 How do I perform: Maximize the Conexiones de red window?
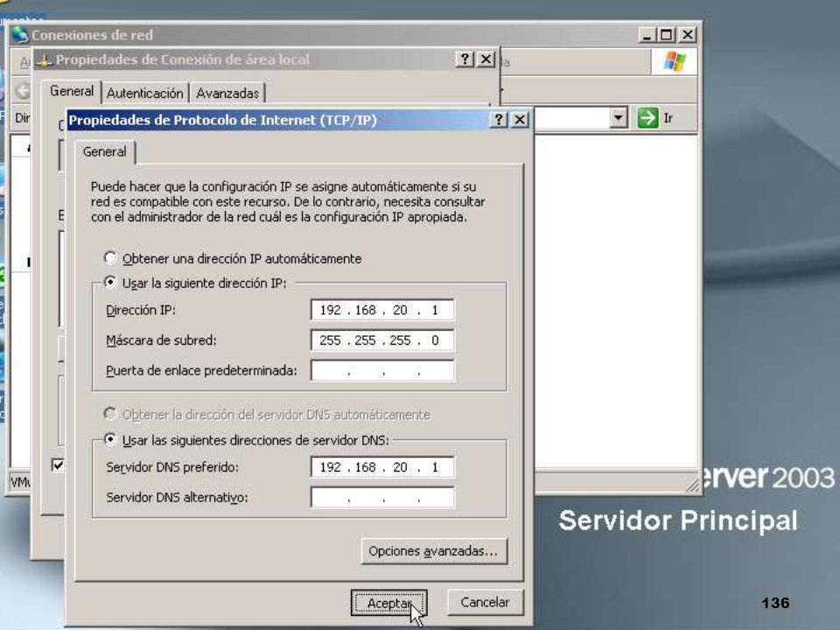[667, 35]
